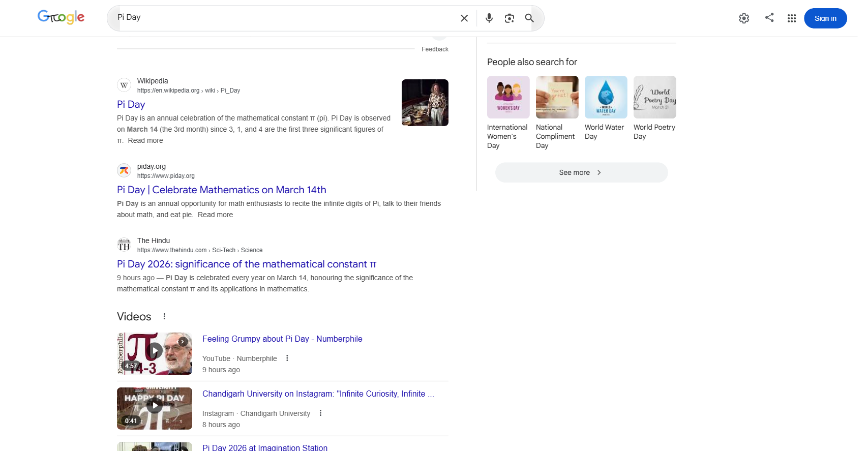The image size is (868, 451).
Task: Select International Women's Day card
Action: pyautogui.click(x=508, y=113)
